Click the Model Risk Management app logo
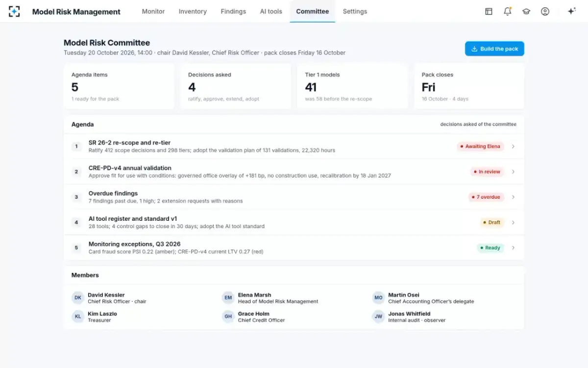The image size is (588, 368). 14,11
